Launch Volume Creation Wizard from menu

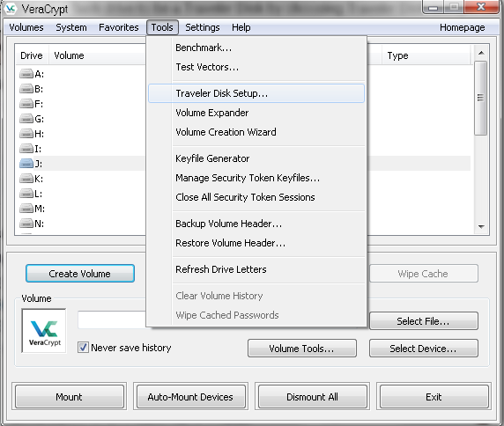[256, 132]
